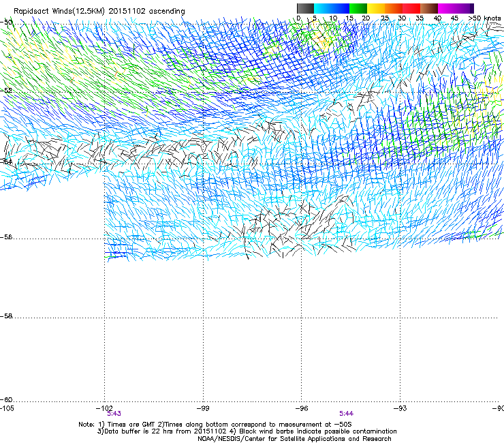Click the 'Data buffer is 22 hrs' note line
504x443 pixels.
click(247, 431)
